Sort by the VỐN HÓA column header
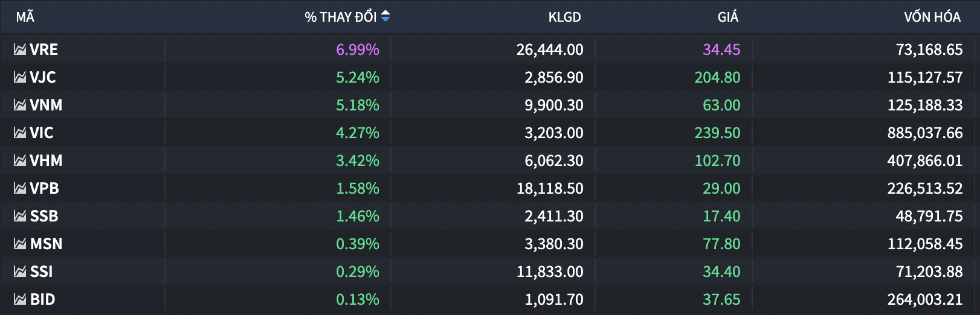This screenshot has width=980, height=315. click(932, 17)
